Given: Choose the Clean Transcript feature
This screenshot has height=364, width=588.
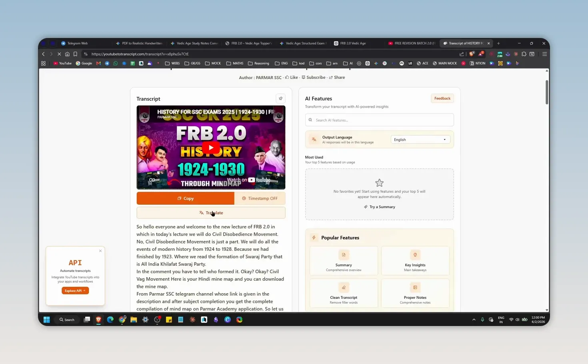Looking at the screenshot, I should (344, 293).
